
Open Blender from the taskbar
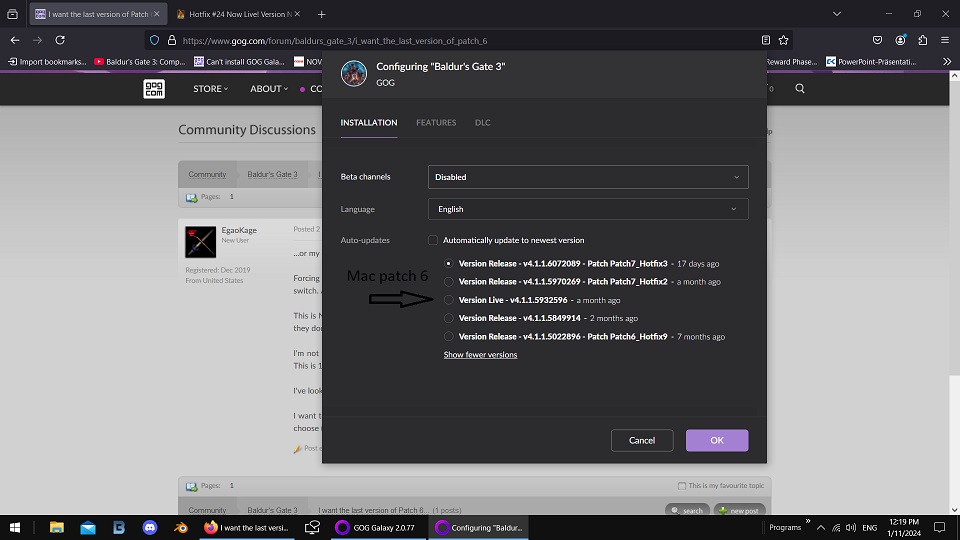click(x=181, y=527)
